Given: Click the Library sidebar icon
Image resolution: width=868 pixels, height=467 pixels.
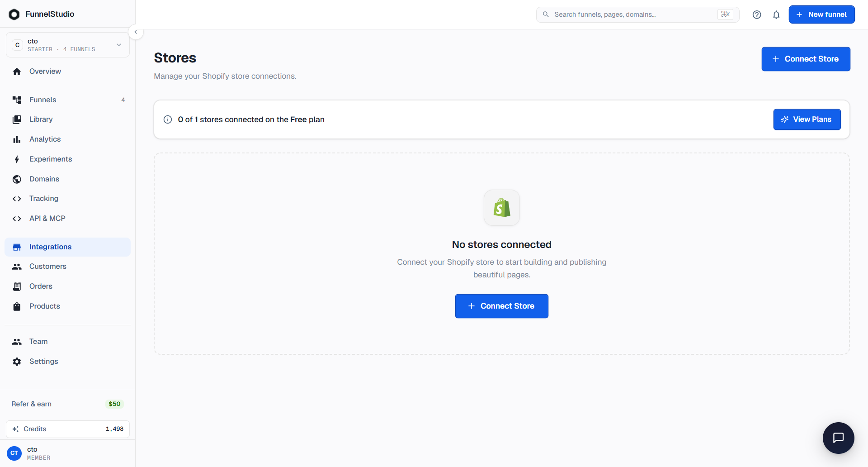Looking at the screenshot, I should pyautogui.click(x=17, y=119).
